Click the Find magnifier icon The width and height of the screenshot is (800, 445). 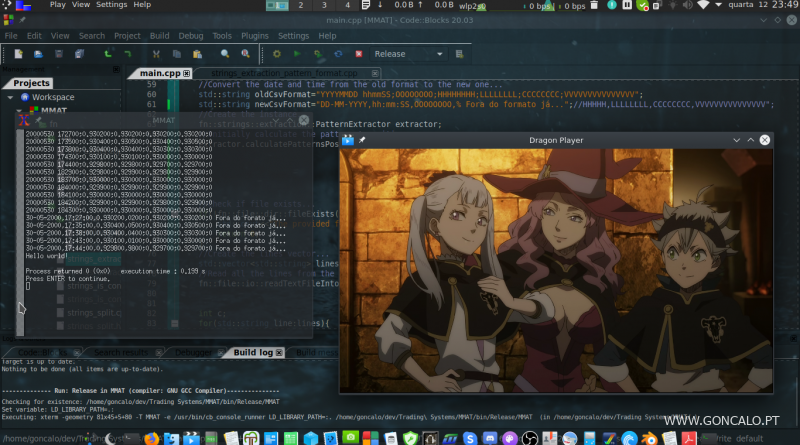225,54
